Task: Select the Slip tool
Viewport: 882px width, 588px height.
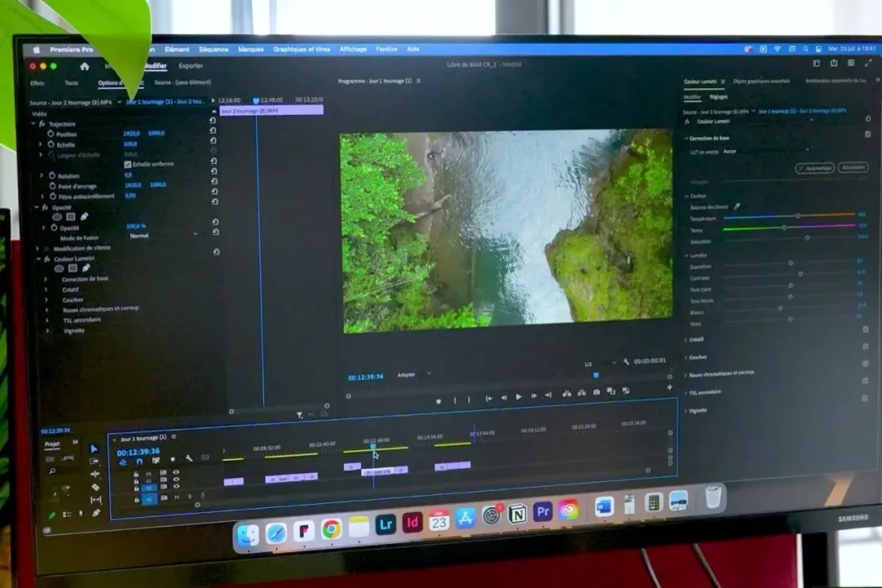Action: pyautogui.click(x=96, y=500)
